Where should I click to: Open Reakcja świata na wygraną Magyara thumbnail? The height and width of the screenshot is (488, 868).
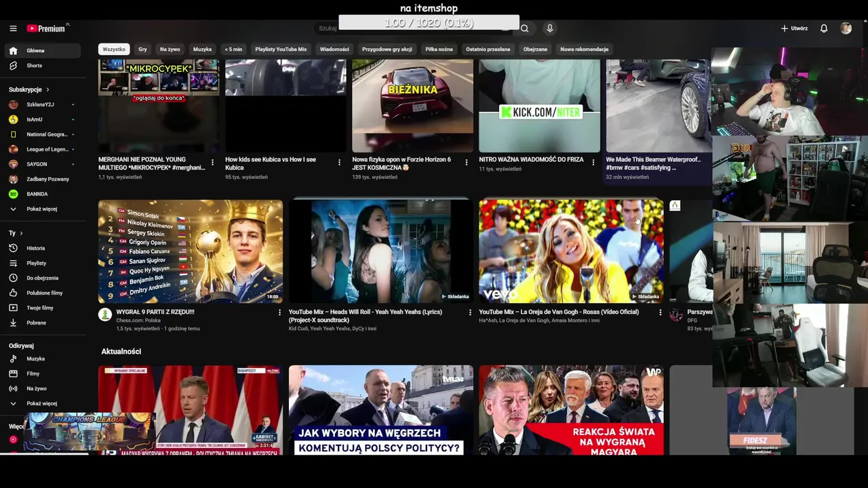(x=572, y=410)
